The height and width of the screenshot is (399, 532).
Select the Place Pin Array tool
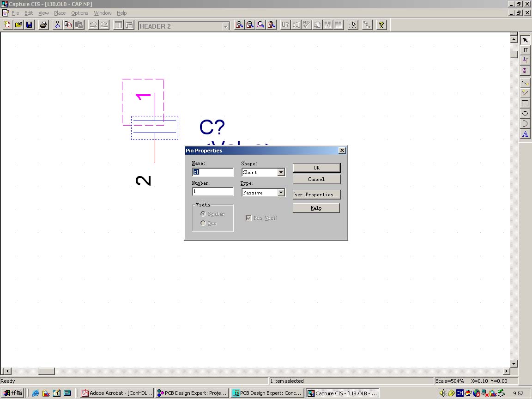click(525, 70)
